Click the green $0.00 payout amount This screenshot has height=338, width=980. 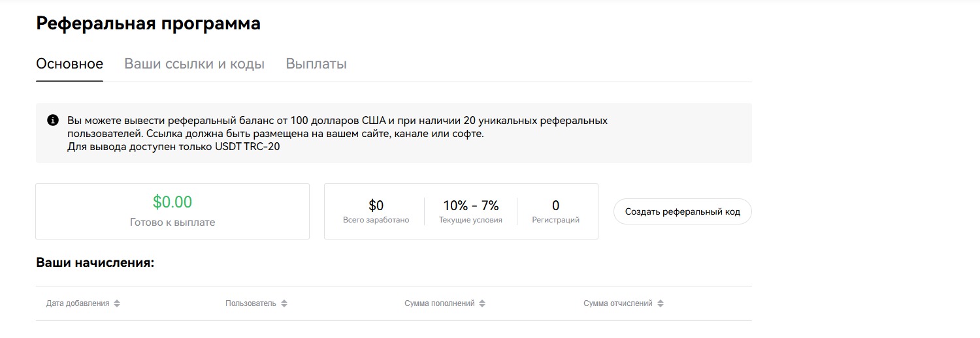tap(172, 202)
